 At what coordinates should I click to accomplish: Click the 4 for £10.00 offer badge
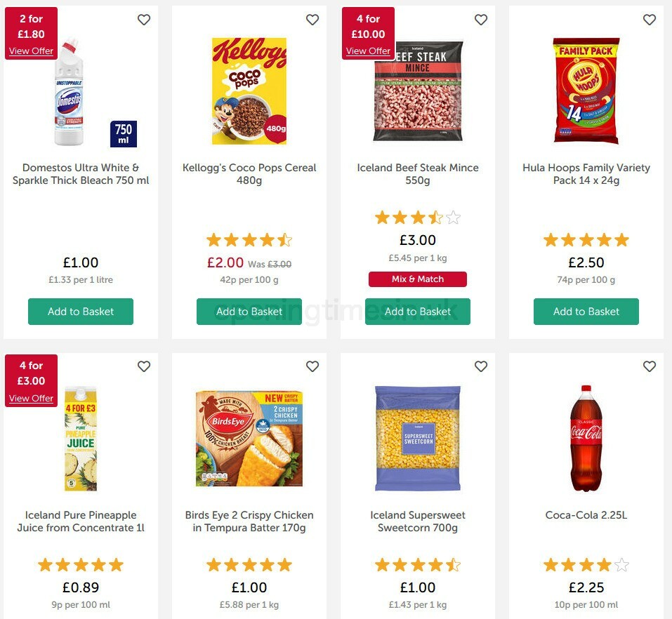tap(367, 25)
